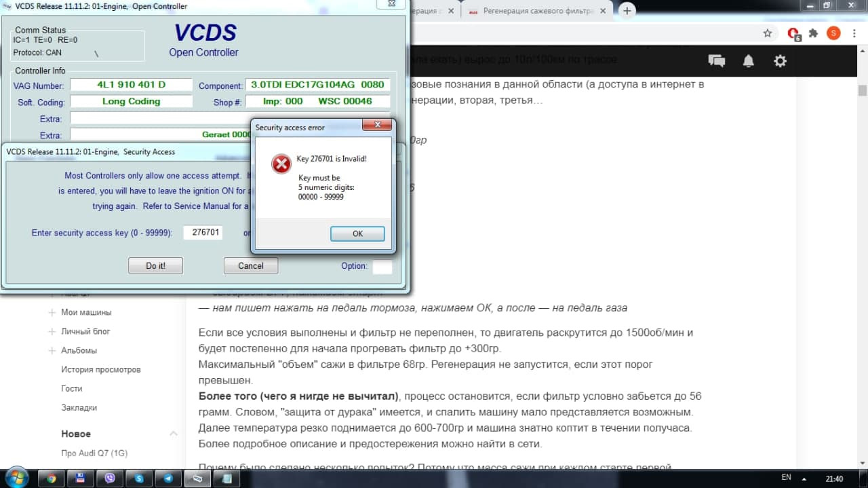Switch to the Регенерация сажевого фильтра tab

(536, 11)
